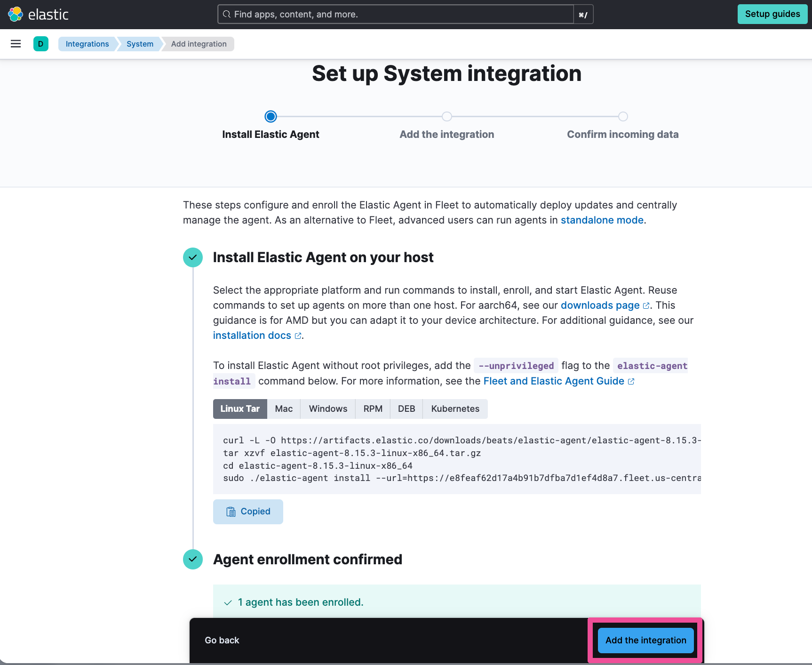
Task: Click Add the integration button
Action: [645, 641]
